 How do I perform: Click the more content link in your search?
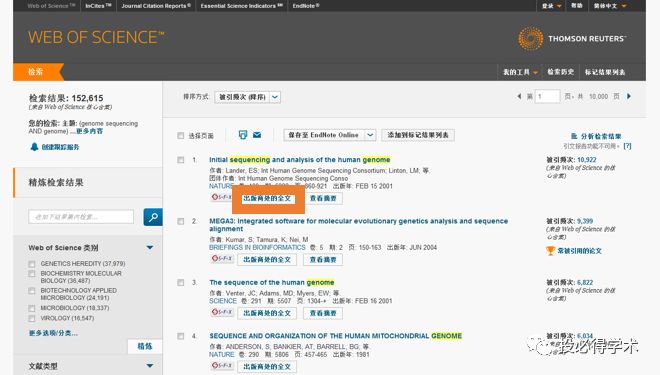pyautogui.click(x=89, y=131)
